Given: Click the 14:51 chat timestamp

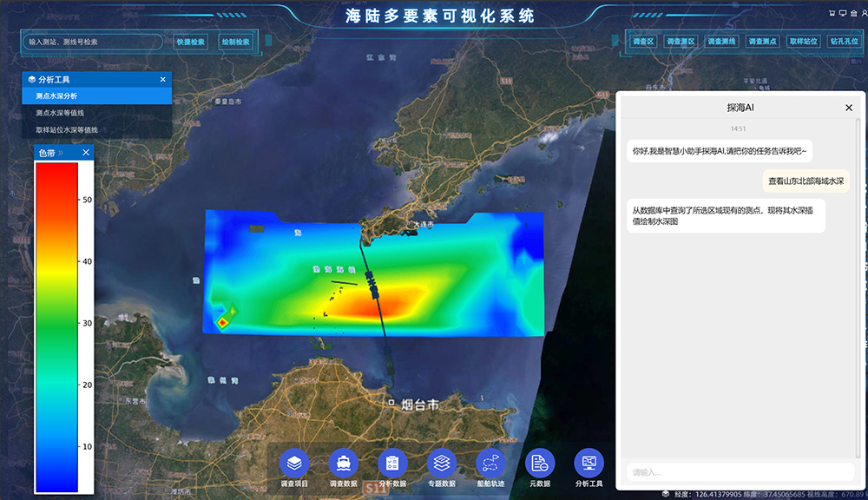Looking at the screenshot, I should coord(738,128).
